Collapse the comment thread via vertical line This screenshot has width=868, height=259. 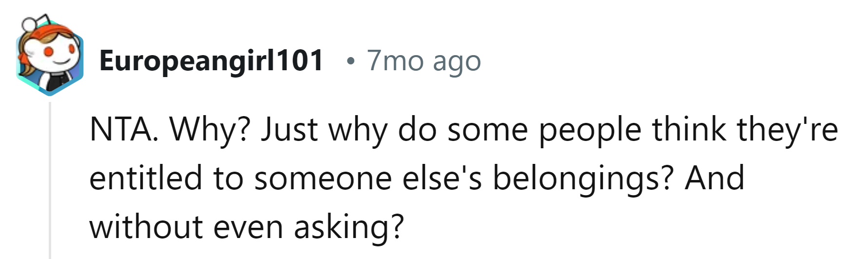click(50, 180)
